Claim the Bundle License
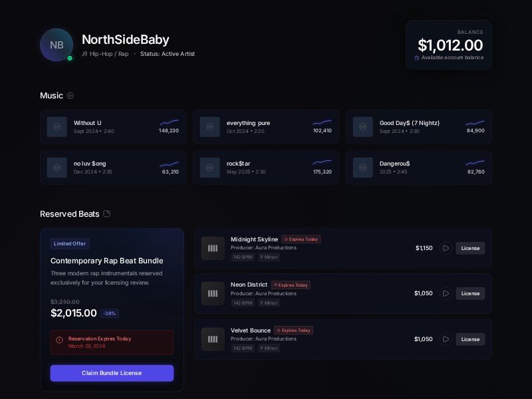The height and width of the screenshot is (399, 532). coord(112,373)
